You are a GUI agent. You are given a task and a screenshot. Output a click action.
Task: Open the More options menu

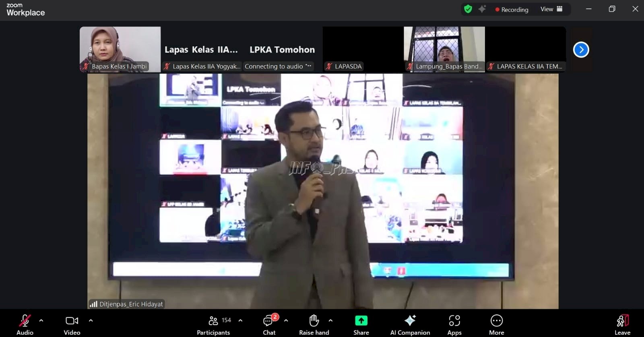pyautogui.click(x=496, y=325)
